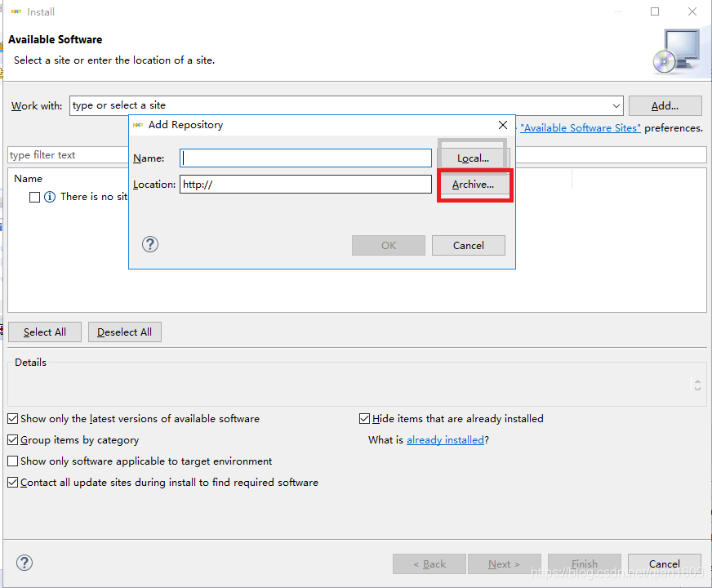Close the Add Repository dialog with X

(x=502, y=125)
